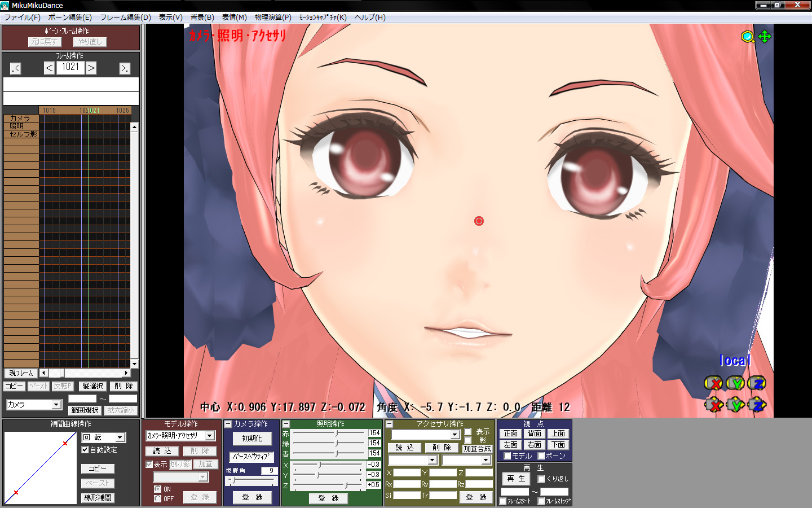Click the 線形補間 linear interpolation button
The image size is (812, 508).
point(98,498)
